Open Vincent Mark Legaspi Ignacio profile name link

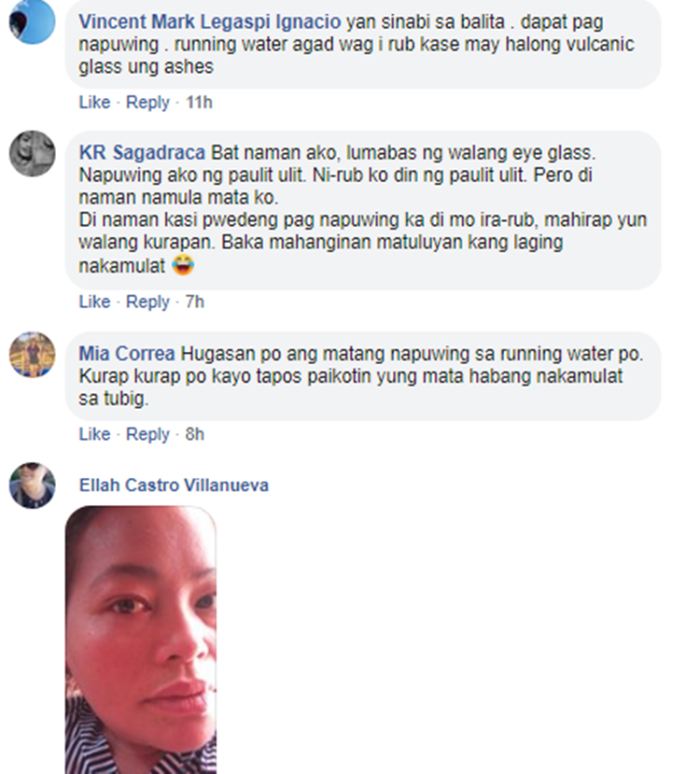point(210,21)
